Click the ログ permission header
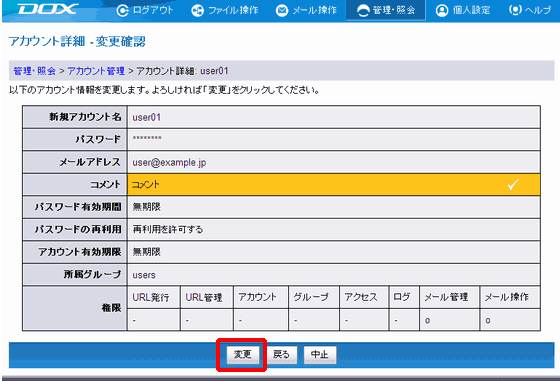Image resolution: width=560 pixels, height=381 pixels. 402,297
